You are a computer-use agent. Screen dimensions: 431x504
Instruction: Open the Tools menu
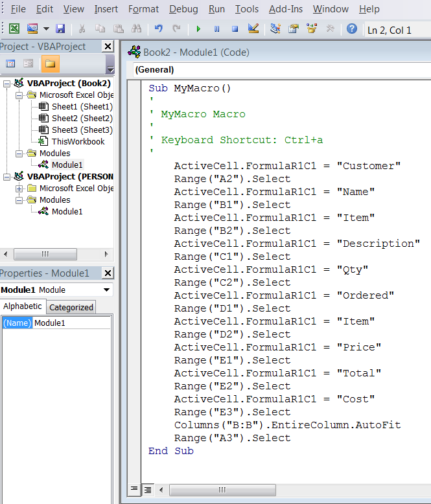pyautogui.click(x=247, y=9)
